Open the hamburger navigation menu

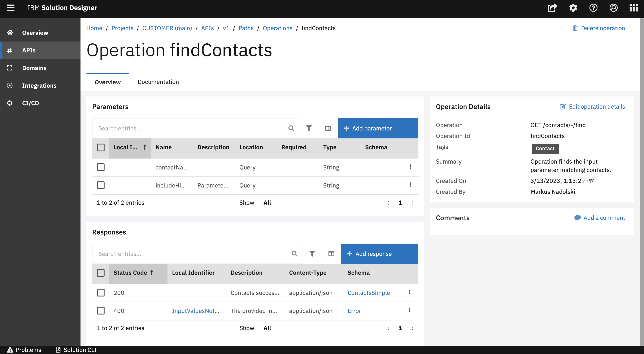(x=10, y=8)
